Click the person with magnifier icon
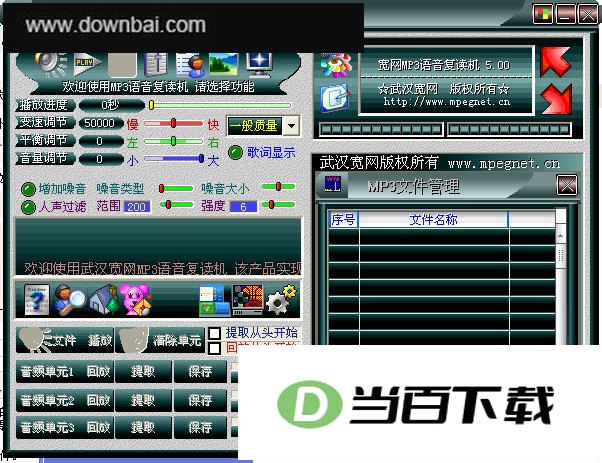 (69, 300)
